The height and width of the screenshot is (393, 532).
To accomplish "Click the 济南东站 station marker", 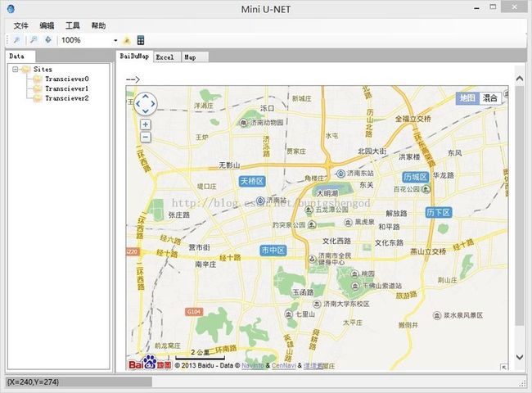I will (x=340, y=174).
